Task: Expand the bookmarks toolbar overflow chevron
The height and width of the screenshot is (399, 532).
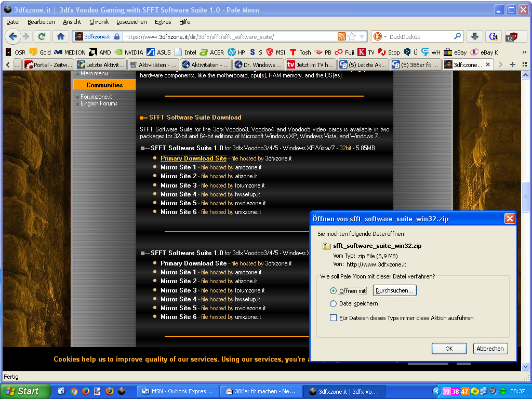Action: click(524, 52)
